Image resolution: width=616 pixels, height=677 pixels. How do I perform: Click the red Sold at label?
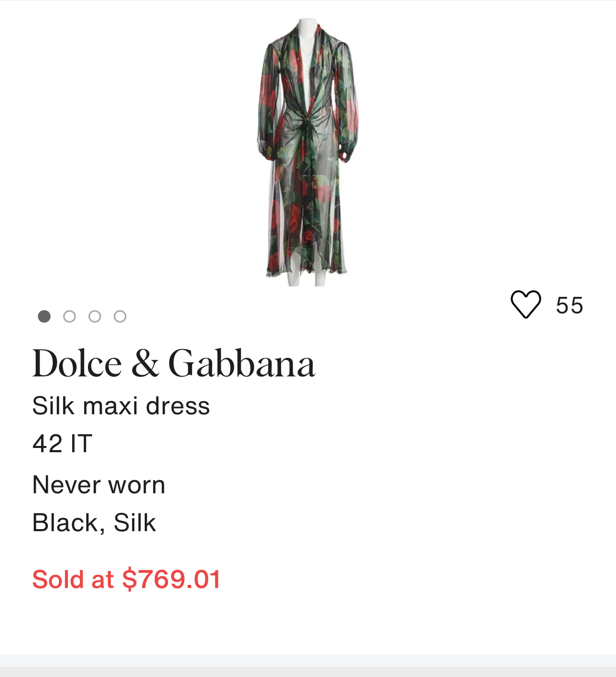(x=73, y=580)
